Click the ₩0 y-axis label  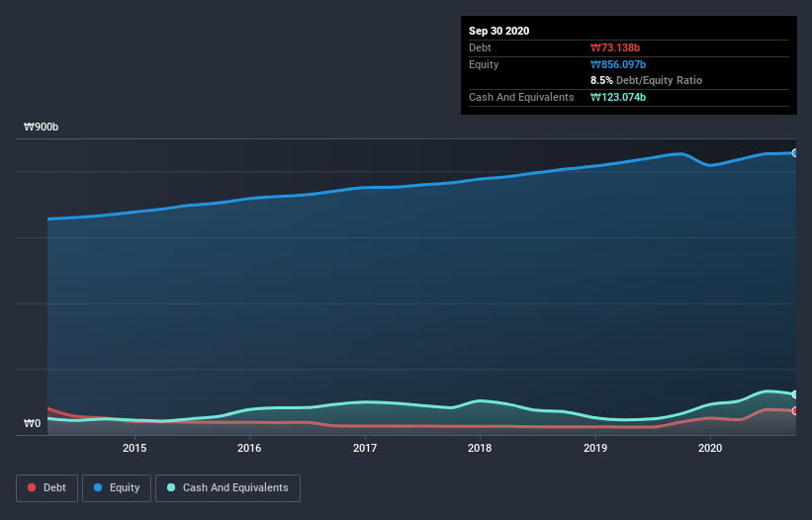pos(32,424)
